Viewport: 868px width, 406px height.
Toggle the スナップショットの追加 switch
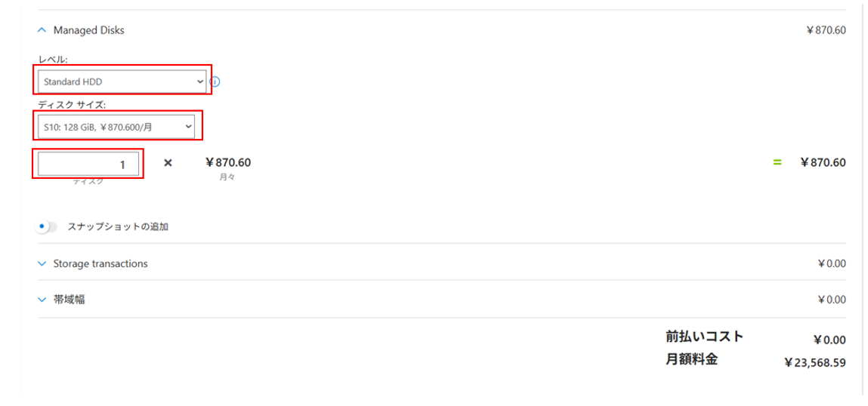tap(45, 226)
